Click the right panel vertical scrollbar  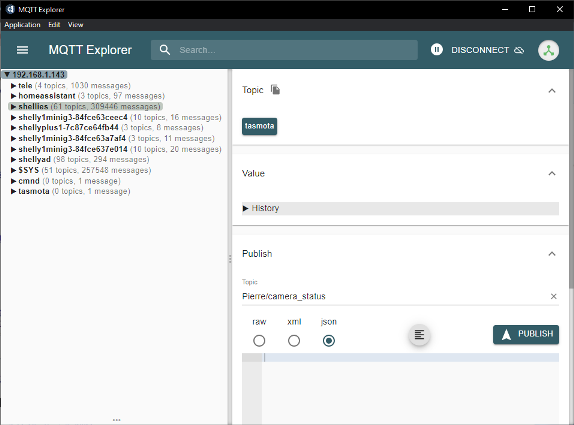[571, 179]
